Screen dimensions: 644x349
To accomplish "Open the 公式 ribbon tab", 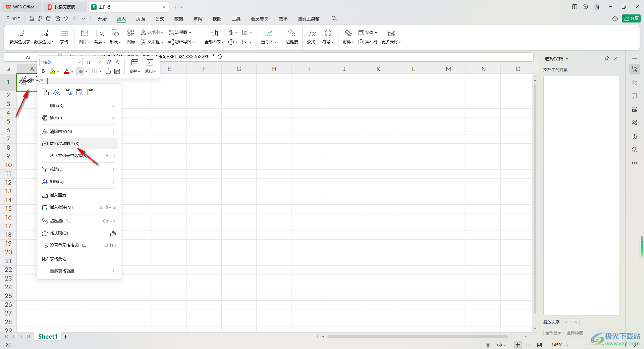I will pyautogui.click(x=160, y=19).
